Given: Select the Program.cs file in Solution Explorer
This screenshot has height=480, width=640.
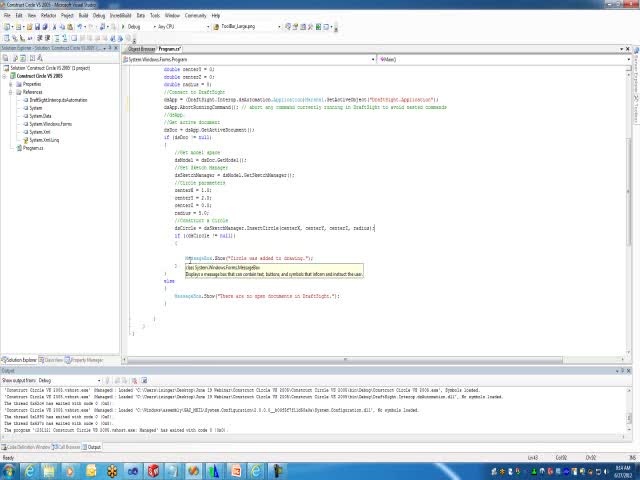Looking at the screenshot, I should coord(33,147).
